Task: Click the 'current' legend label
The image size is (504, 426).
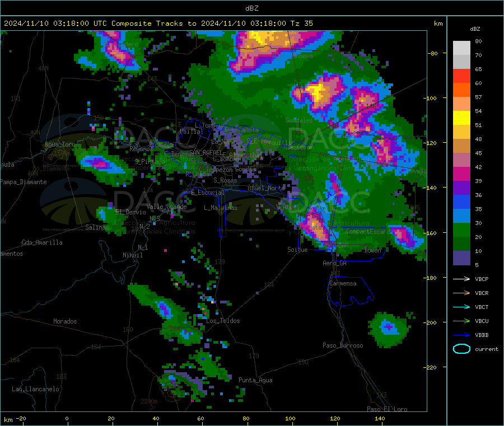Action: (486, 349)
